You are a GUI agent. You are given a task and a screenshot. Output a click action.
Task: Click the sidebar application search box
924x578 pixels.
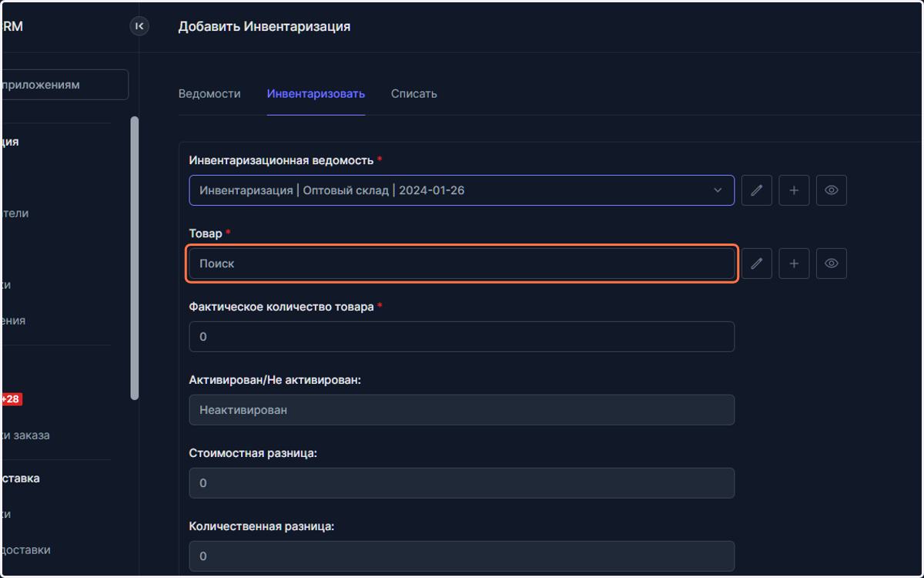65,85
